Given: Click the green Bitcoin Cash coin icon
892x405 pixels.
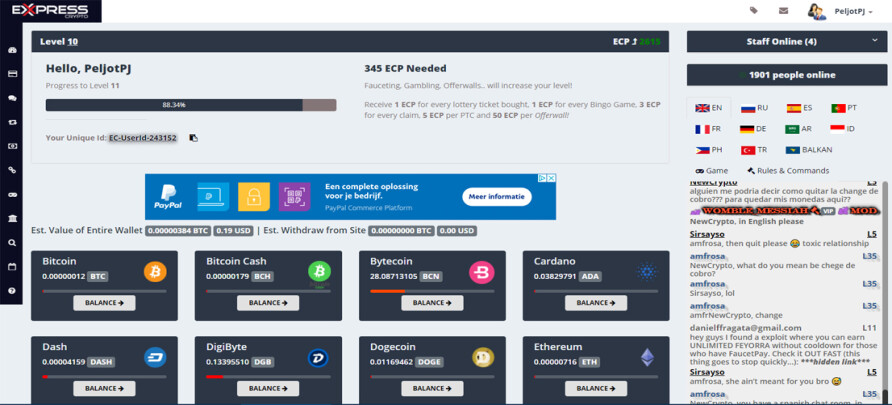Looking at the screenshot, I should [x=319, y=272].
